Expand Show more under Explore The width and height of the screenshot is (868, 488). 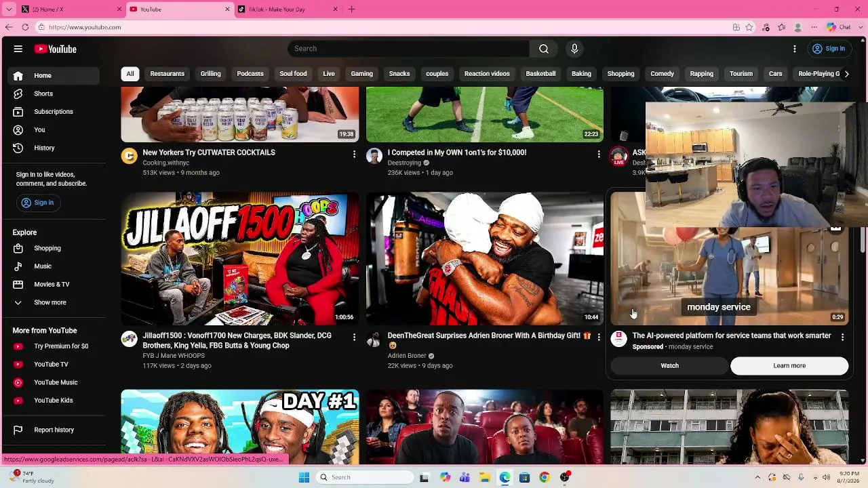point(54,302)
